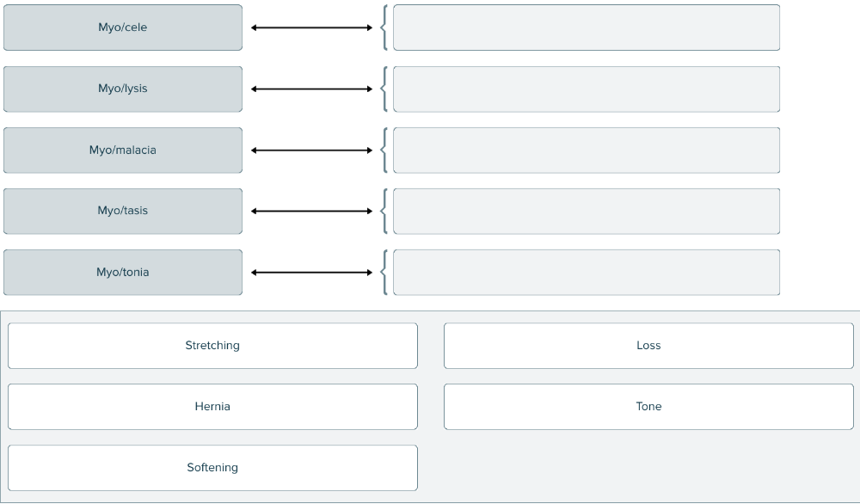Pick the Tone answer tile

(648, 407)
